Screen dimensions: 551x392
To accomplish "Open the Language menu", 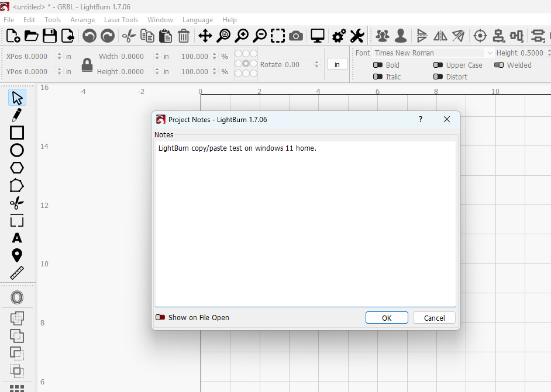I will [x=198, y=20].
